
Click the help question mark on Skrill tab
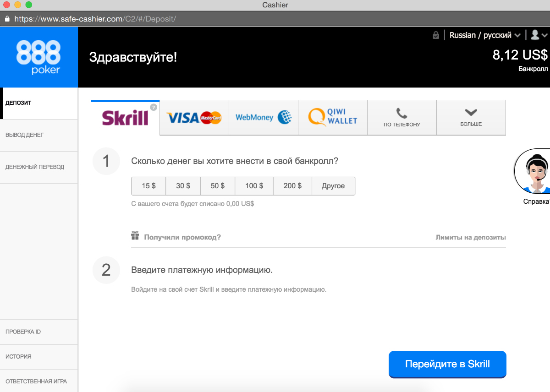click(154, 107)
